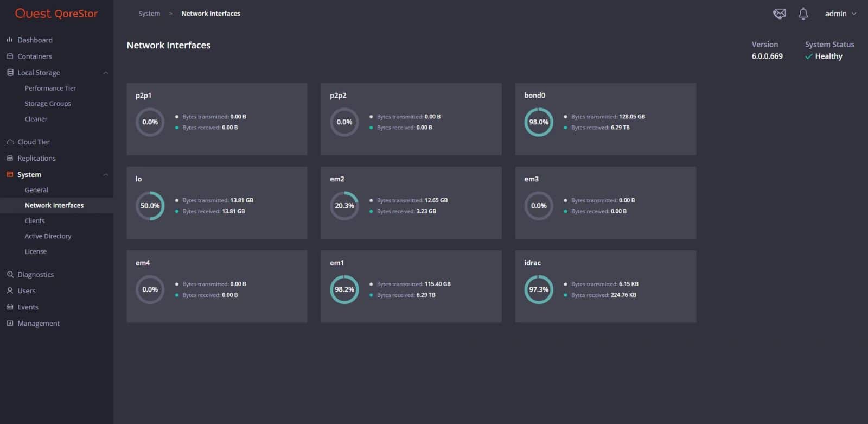Click the Local Storage database icon
868x424 pixels.
coord(10,72)
